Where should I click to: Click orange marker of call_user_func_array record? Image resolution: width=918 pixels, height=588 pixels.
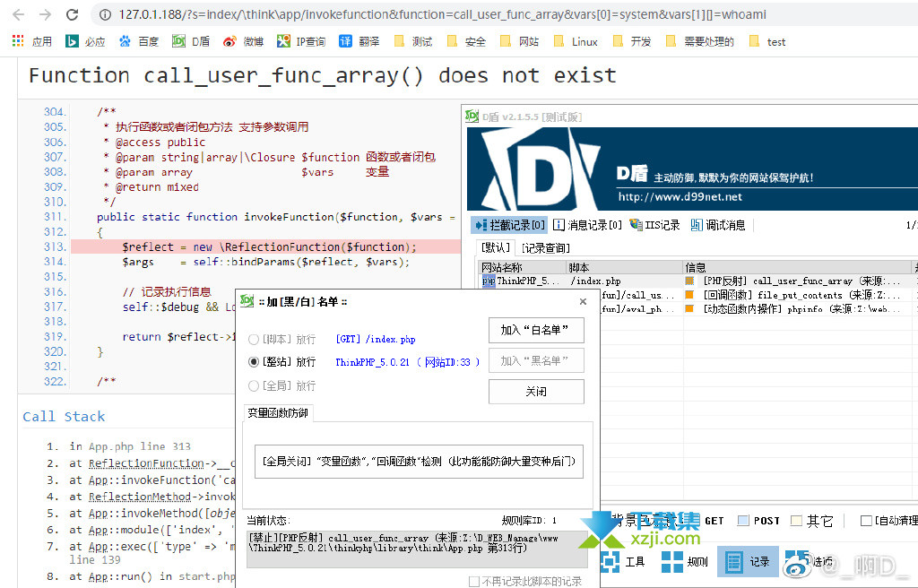coord(689,281)
